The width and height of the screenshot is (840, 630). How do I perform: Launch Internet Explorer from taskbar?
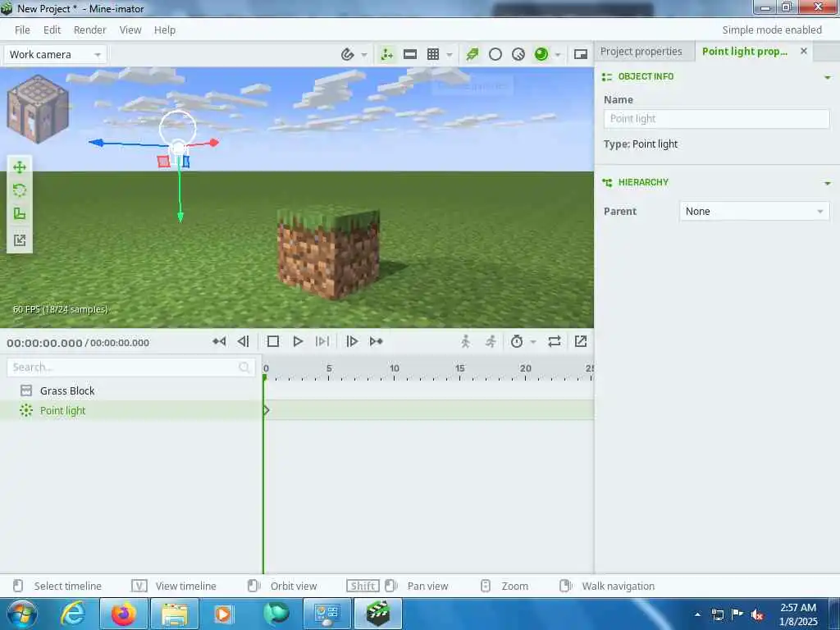pyautogui.click(x=73, y=614)
